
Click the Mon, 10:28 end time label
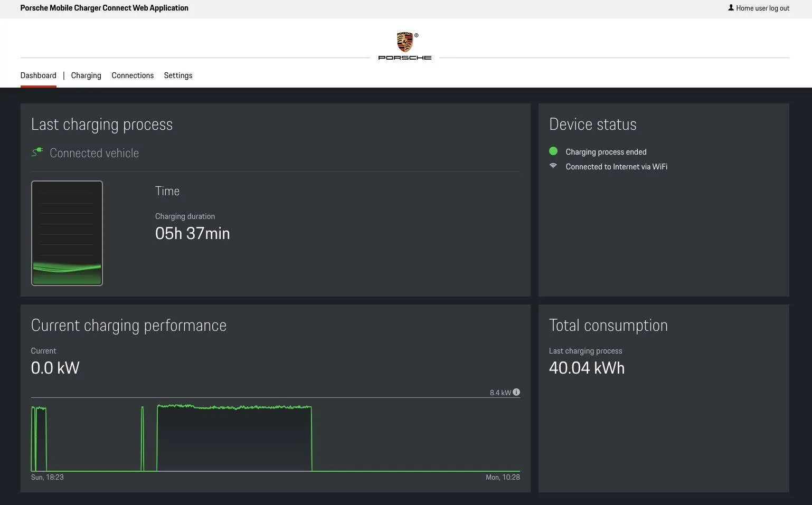pos(503,477)
